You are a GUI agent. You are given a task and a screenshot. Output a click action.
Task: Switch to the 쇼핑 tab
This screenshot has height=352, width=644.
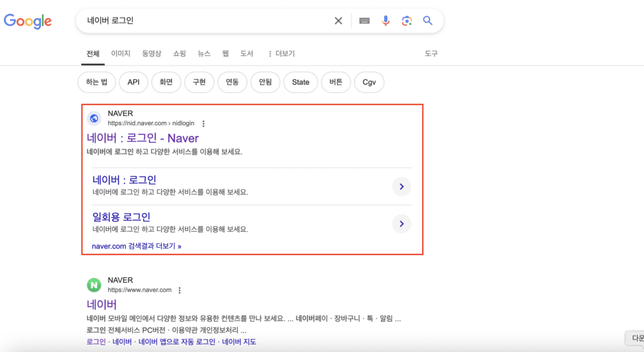[179, 54]
